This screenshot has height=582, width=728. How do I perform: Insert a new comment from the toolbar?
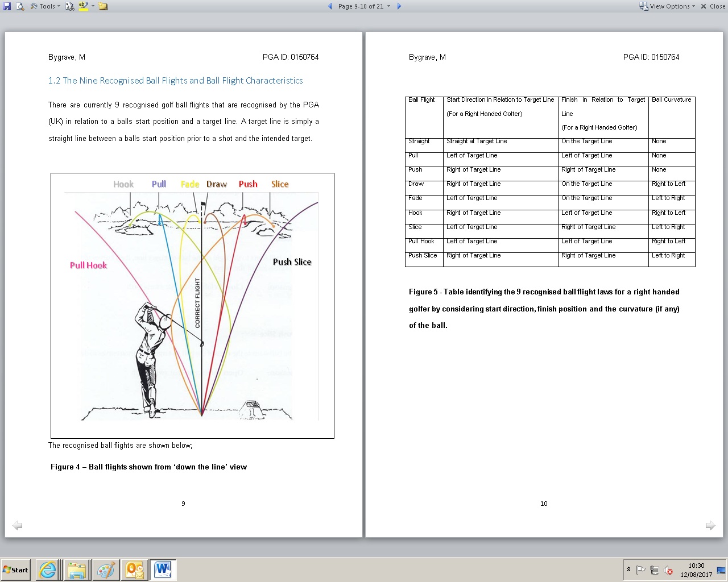tap(103, 6)
